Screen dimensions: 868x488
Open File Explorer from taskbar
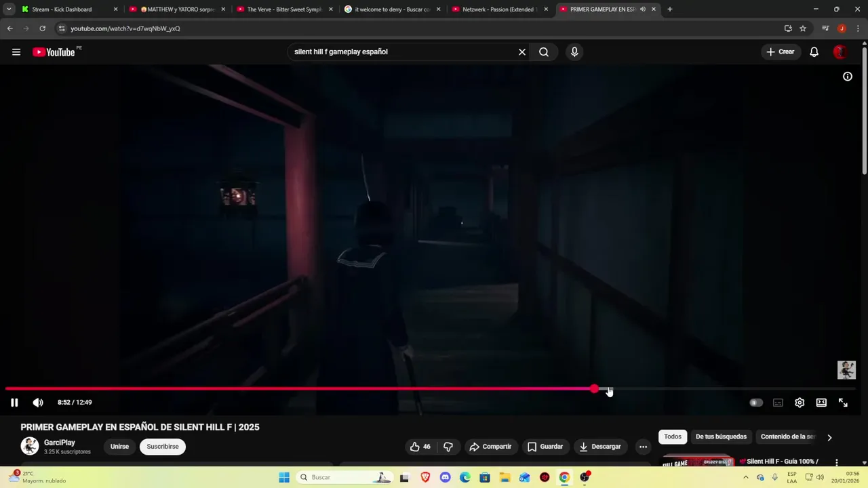tap(505, 477)
